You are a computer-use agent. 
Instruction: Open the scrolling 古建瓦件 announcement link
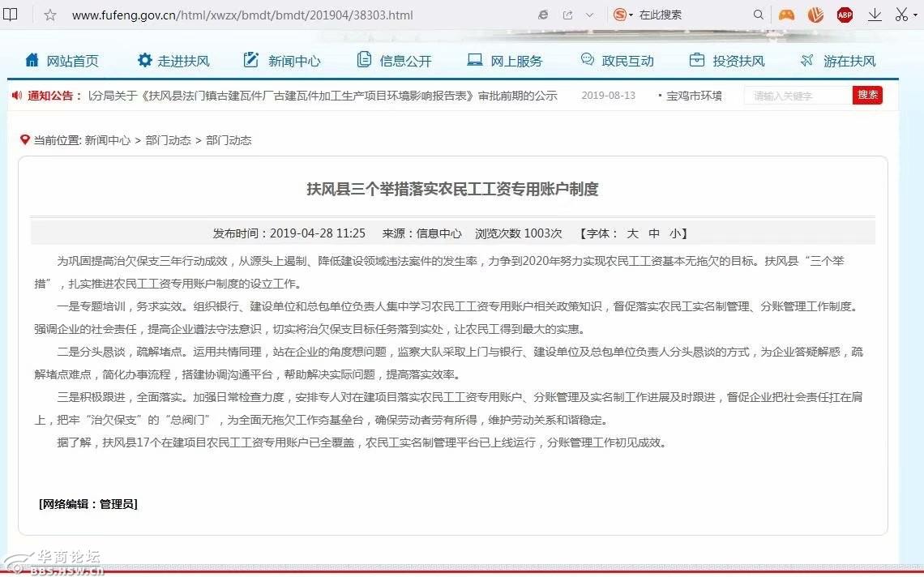(x=323, y=96)
